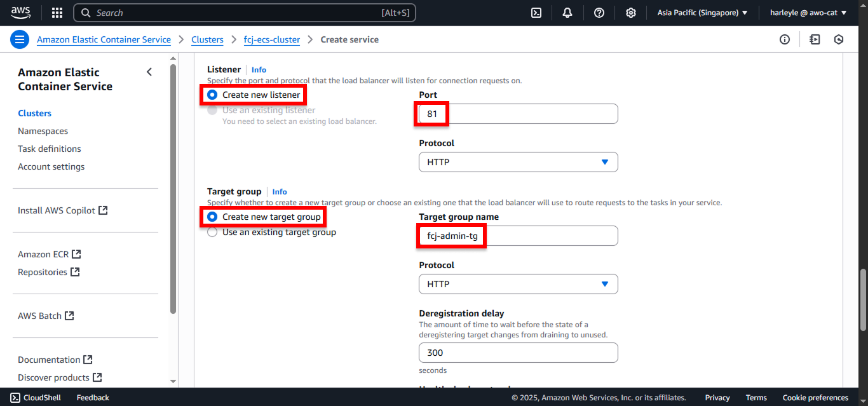Launch CloudShell from the top bar icon
Viewport: 868px width, 406px height.
click(536, 13)
